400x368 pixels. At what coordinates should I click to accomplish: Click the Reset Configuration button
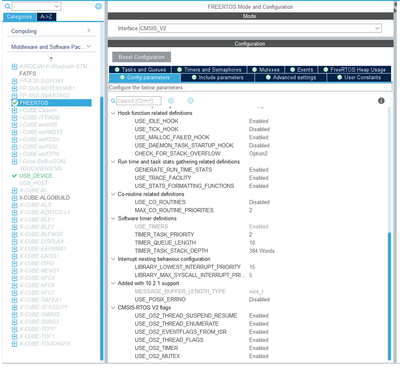(x=142, y=57)
